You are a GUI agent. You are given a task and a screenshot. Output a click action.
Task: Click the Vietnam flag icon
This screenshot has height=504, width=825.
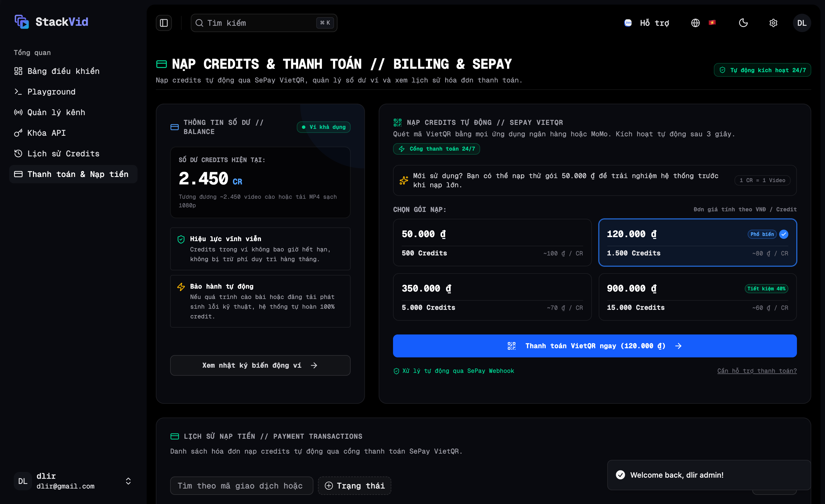712,23
